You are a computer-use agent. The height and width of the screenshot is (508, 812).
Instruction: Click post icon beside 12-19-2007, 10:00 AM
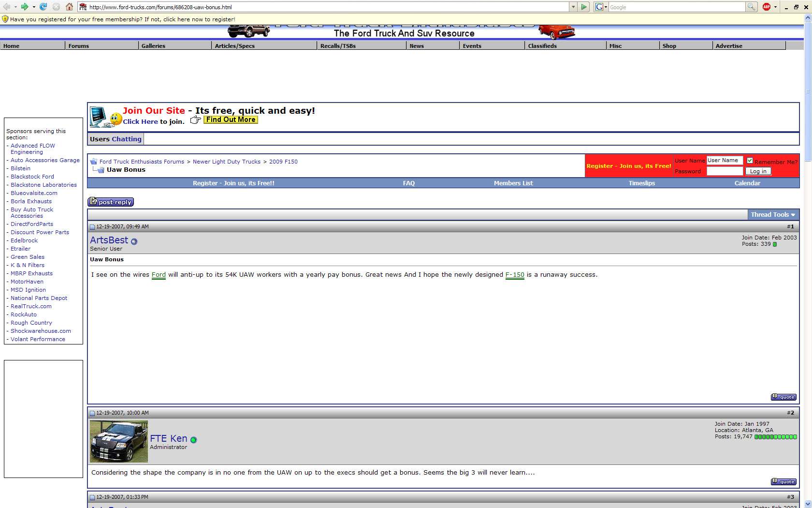point(92,413)
